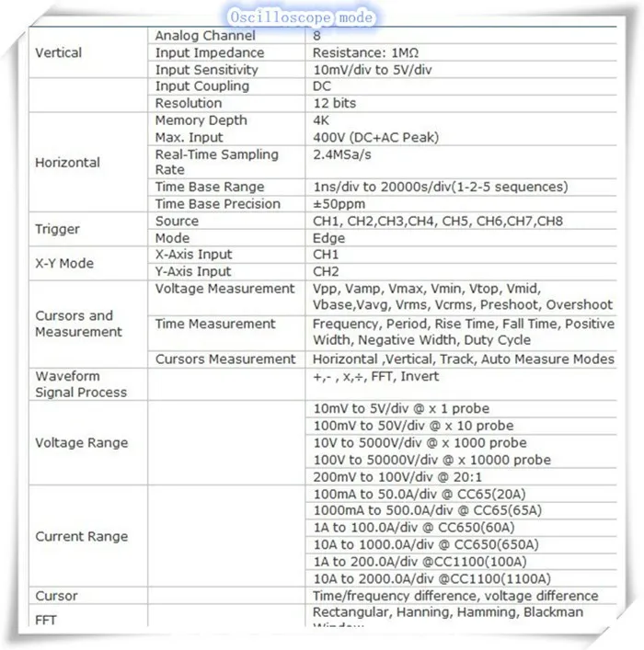Click "100mV to 50V/div @ x 10 probe"
644x650 pixels.
pos(413,426)
